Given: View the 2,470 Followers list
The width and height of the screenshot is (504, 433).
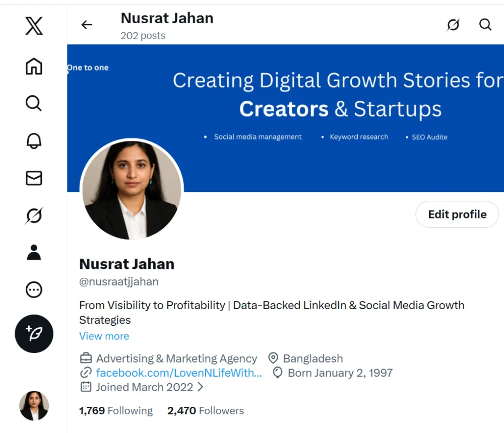Looking at the screenshot, I should pos(205,410).
